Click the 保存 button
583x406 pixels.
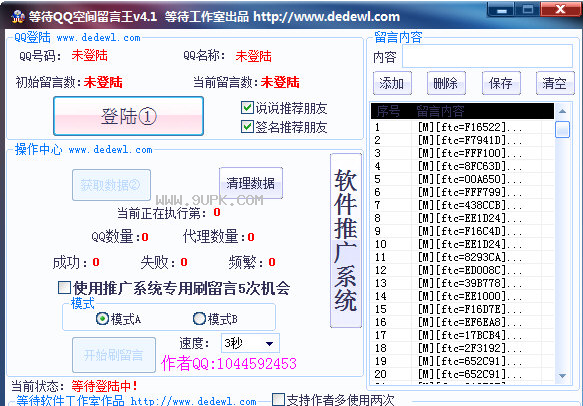pos(501,83)
